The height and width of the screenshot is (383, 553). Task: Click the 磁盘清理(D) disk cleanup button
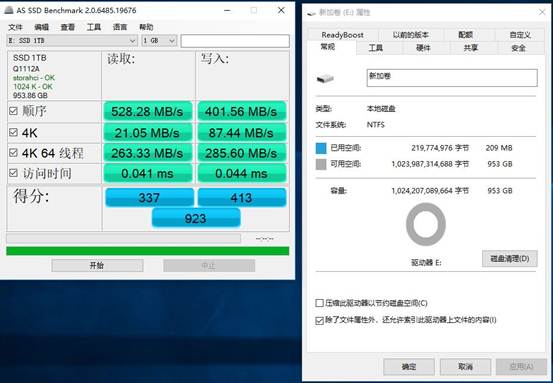pyautogui.click(x=510, y=259)
